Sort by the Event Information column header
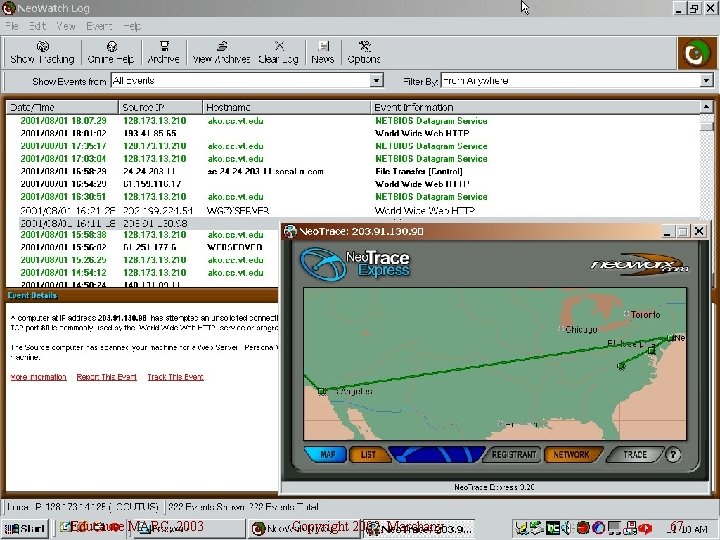Image resolution: width=720 pixels, height=540 pixels. pos(535,107)
